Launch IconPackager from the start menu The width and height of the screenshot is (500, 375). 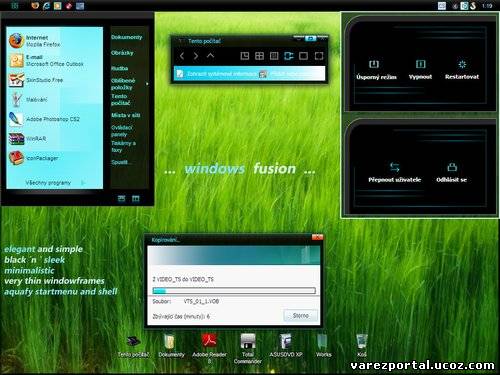pyautogui.click(x=33, y=158)
